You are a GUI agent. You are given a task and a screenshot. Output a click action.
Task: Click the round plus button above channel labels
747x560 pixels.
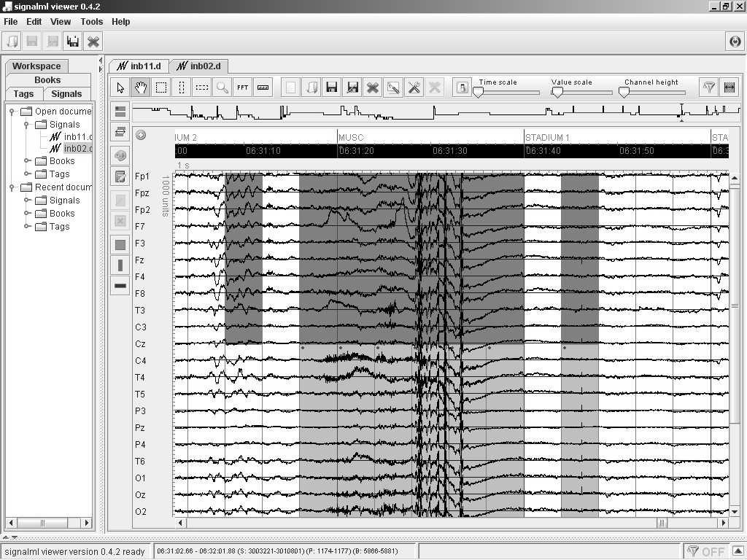[141, 135]
